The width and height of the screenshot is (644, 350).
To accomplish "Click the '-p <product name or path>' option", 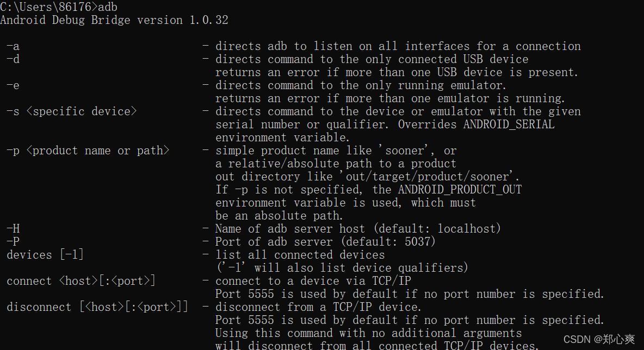I will click(x=88, y=151).
